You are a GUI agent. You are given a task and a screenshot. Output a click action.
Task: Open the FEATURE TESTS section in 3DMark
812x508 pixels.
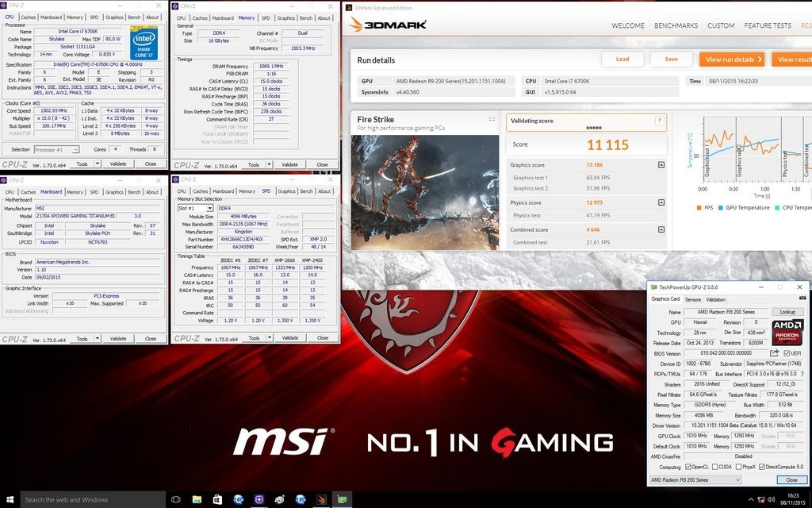(768, 25)
